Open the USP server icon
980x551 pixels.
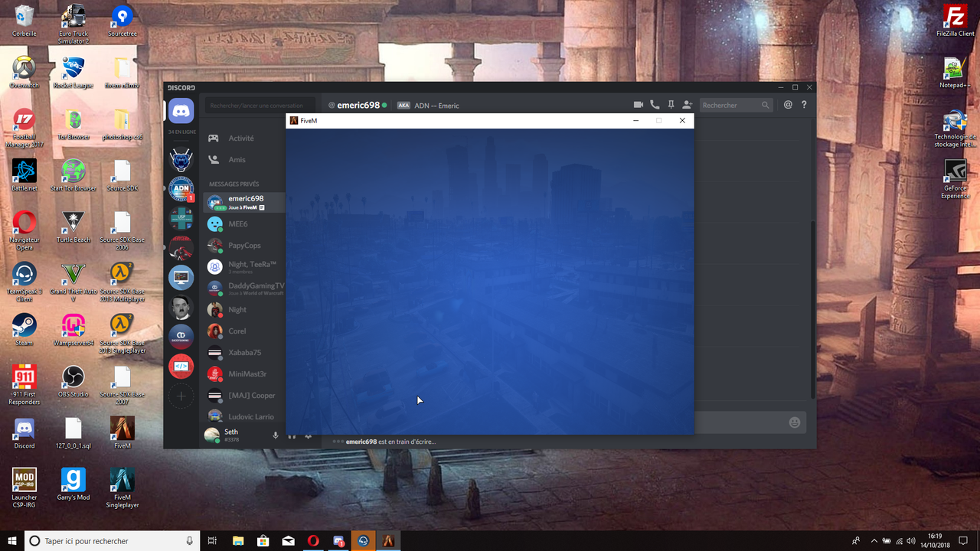[181, 218]
